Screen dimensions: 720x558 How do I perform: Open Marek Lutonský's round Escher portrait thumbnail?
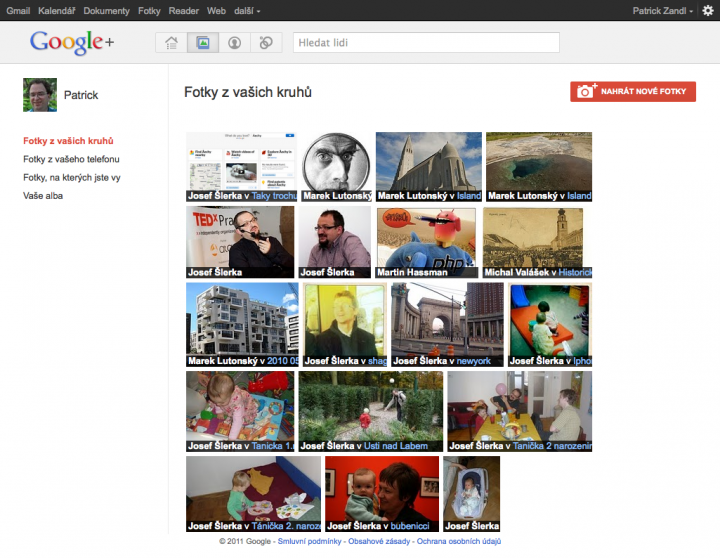(x=337, y=167)
